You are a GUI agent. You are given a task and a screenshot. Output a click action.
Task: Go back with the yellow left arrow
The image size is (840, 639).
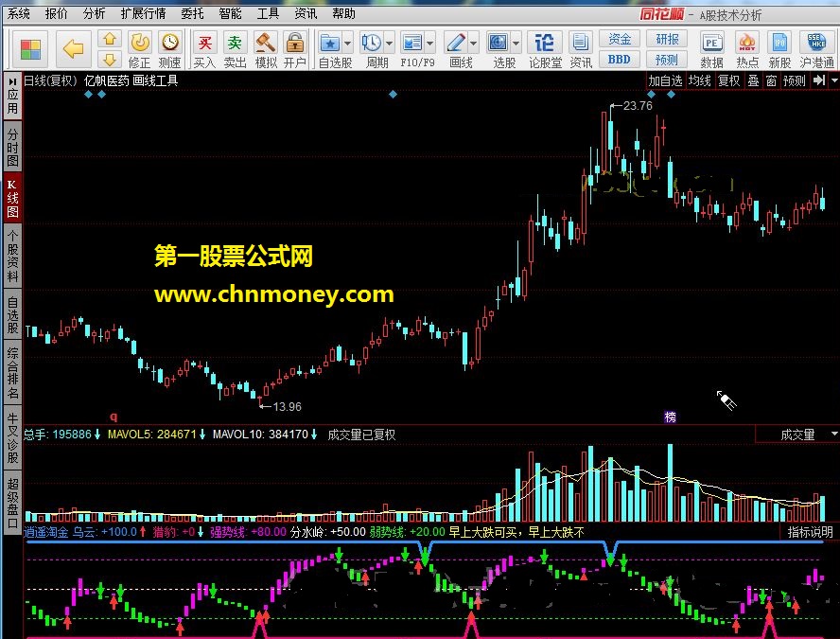click(x=74, y=49)
